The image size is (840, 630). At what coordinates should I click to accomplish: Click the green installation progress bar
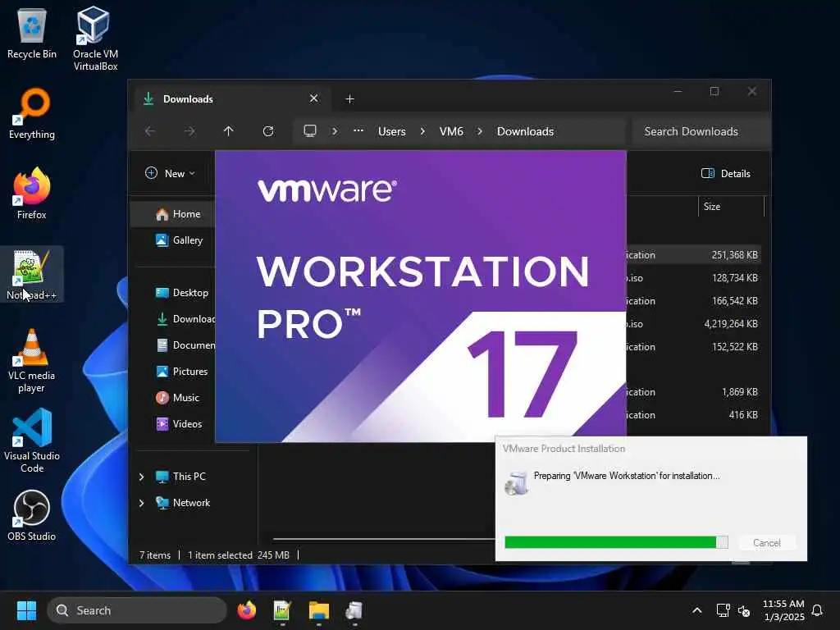[616, 542]
